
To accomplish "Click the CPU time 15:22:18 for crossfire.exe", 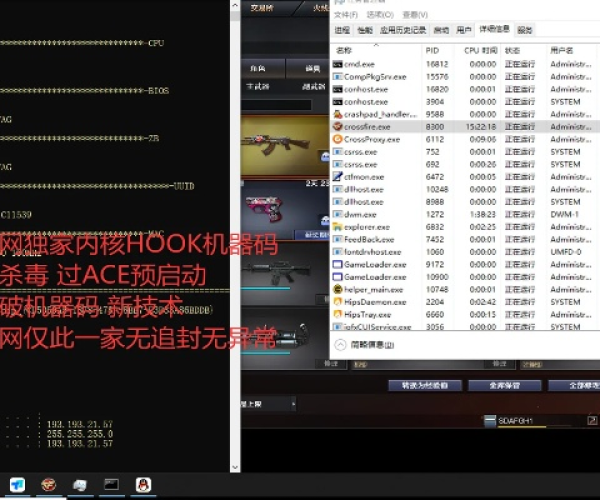I will 481,127.
